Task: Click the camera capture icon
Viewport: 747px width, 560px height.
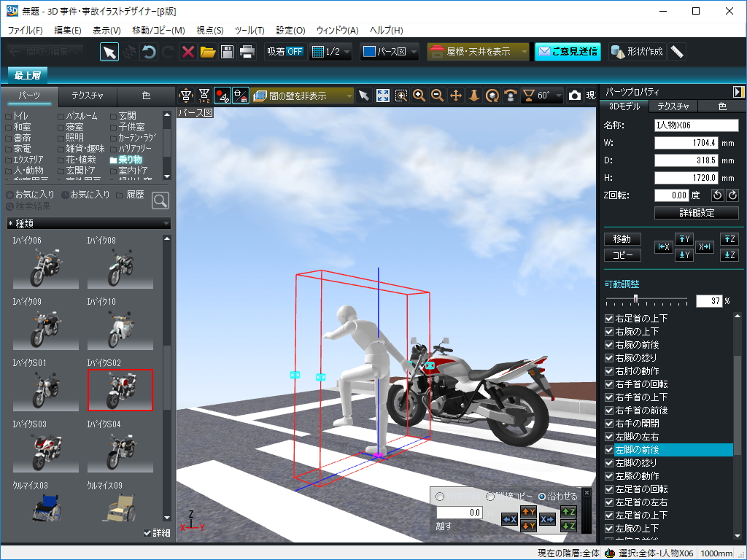Action: pos(575,95)
